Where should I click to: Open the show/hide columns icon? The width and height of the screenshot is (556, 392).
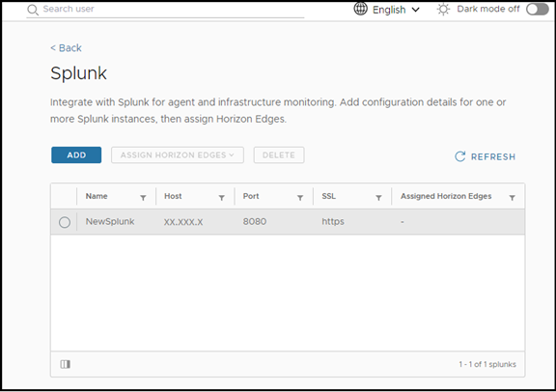tap(66, 364)
